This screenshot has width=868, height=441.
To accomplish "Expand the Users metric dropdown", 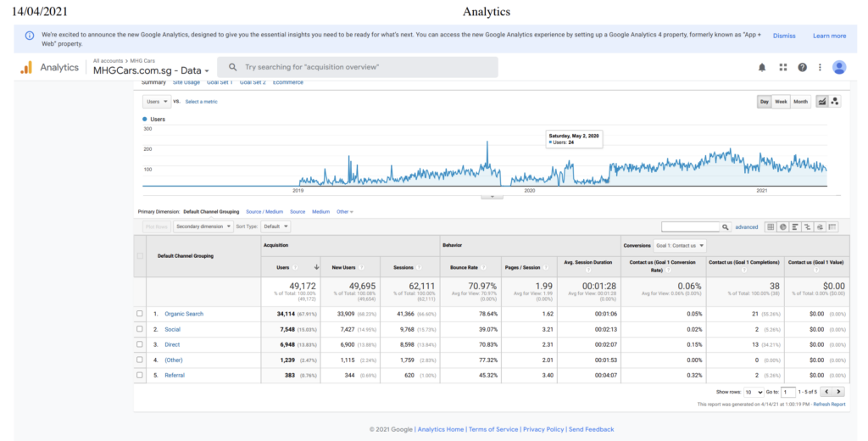I will [x=156, y=101].
